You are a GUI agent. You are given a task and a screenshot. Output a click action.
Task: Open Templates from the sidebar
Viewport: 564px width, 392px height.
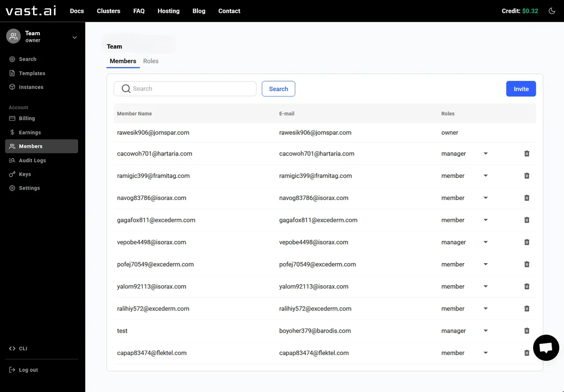pos(31,73)
